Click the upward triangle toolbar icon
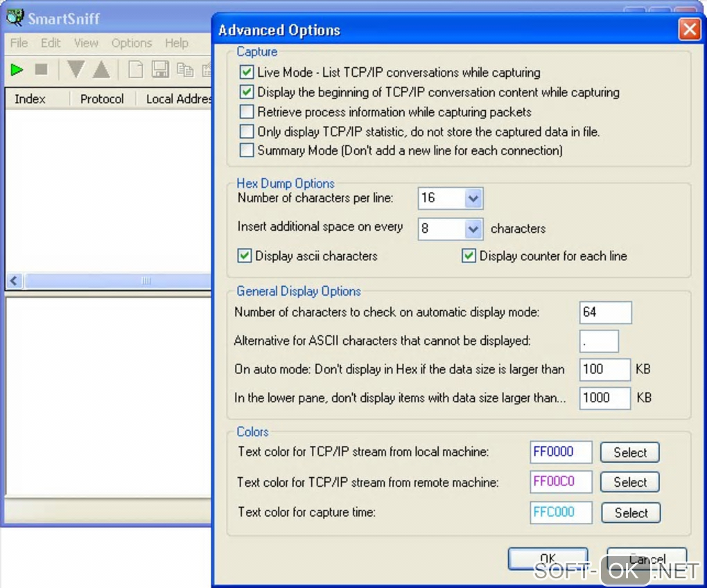Screen dimensions: 707x588 101,69
